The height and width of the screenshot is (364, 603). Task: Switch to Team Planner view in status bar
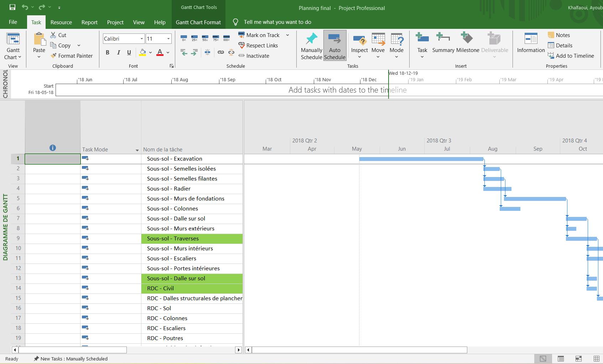578,359
